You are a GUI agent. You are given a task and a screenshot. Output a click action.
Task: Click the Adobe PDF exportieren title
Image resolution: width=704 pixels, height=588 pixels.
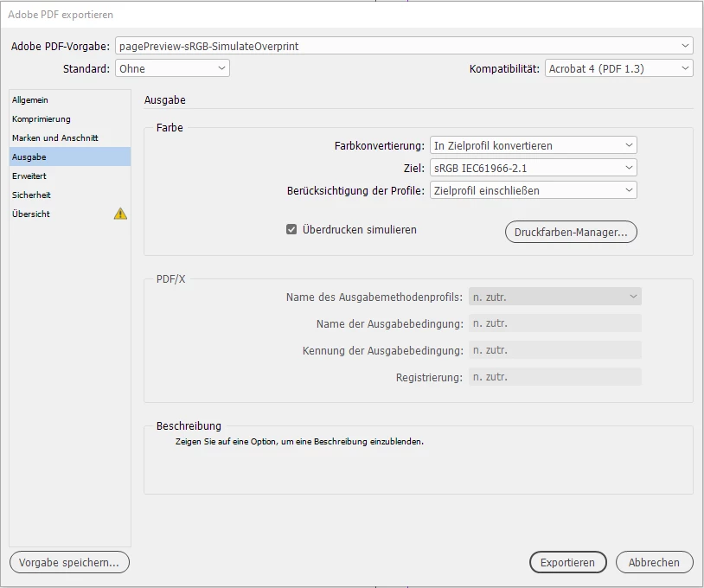coord(61,15)
